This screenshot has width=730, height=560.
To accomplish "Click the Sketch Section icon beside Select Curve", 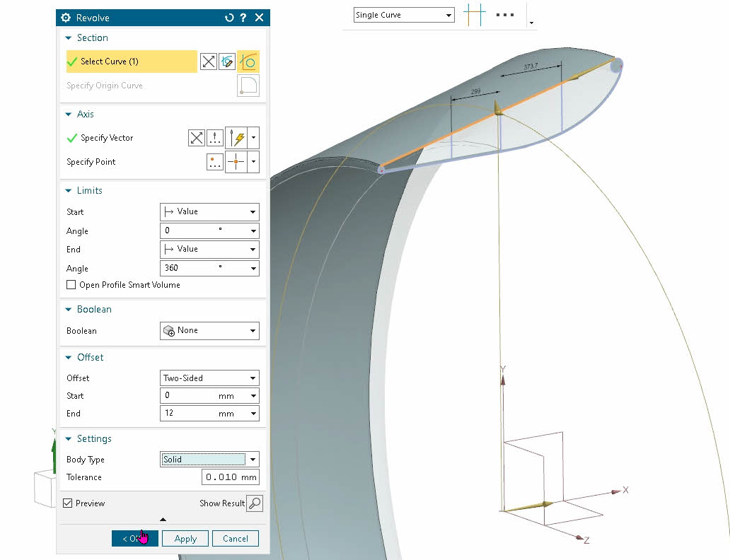I will (227, 62).
